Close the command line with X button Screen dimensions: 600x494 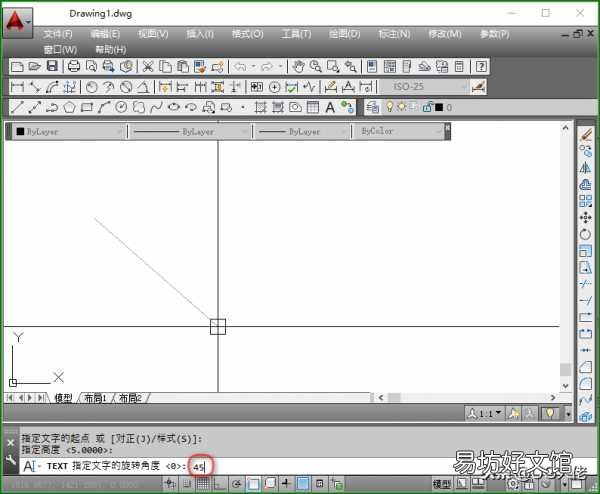pyautogui.click(x=11, y=443)
